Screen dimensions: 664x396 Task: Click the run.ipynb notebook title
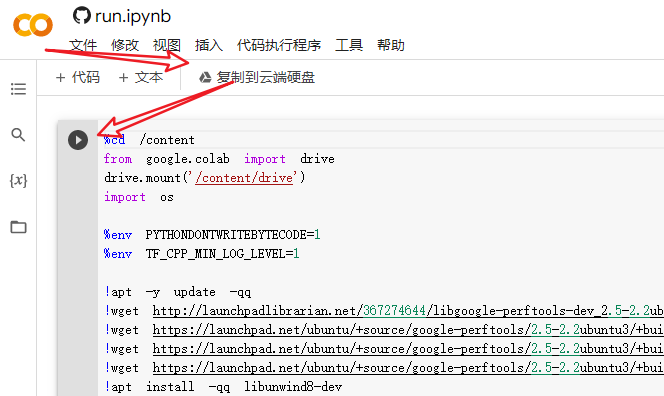click(x=133, y=16)
